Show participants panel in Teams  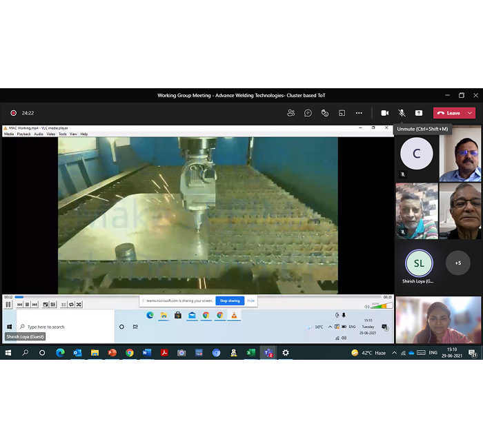291,113
